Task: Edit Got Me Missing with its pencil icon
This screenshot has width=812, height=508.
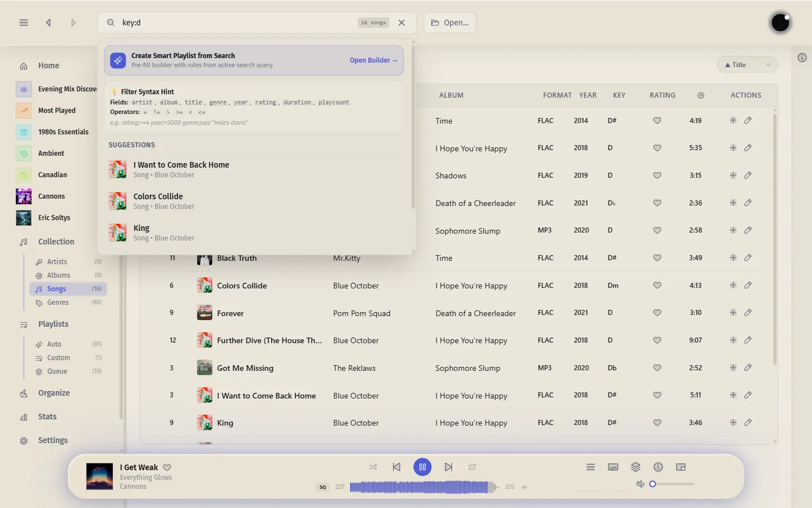Action: [x=748, y=367]
